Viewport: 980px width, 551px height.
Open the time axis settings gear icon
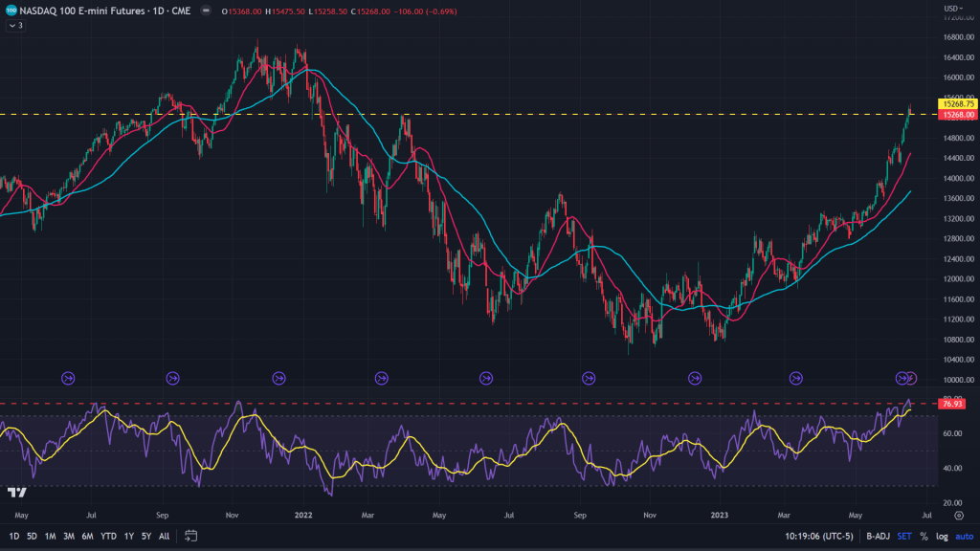click(959, 515)
